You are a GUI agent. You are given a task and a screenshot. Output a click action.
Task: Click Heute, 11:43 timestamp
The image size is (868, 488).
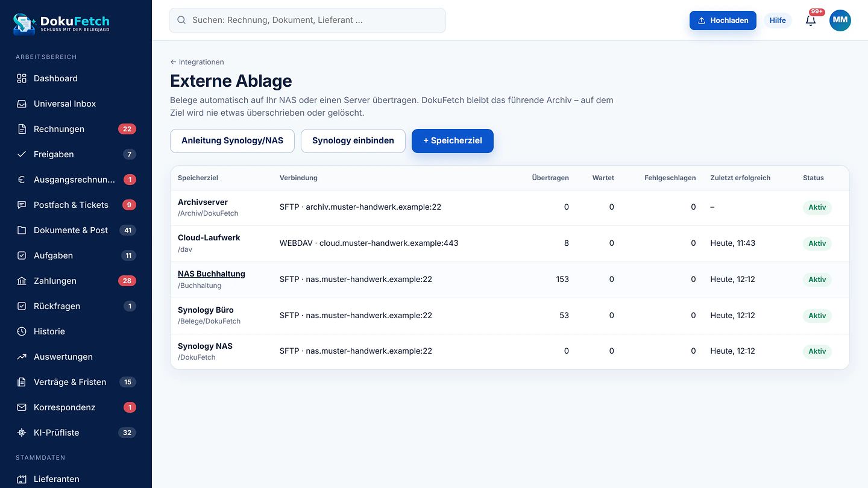733,243
